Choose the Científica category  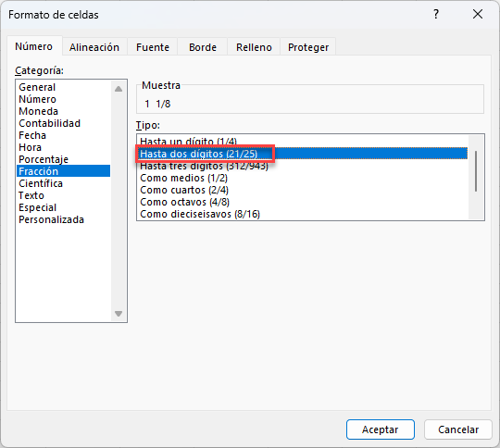tap(64, 183)
